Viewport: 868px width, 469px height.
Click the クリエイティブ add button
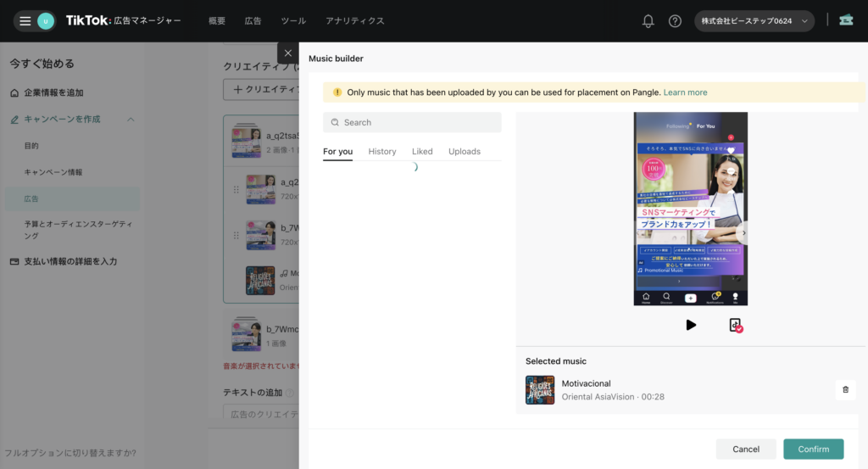point(261,89)
